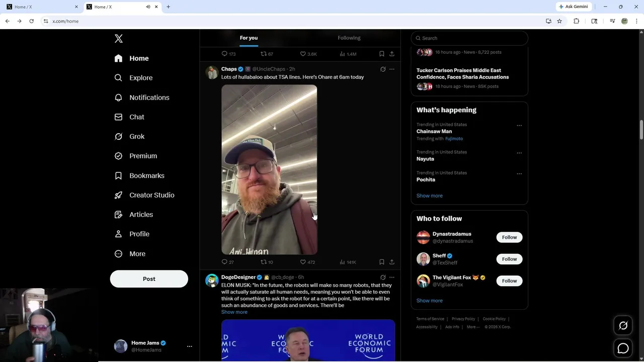Viewport: 644px width, 362px height.
Task: Show more under Who to follow
Action: coord(429,301)
